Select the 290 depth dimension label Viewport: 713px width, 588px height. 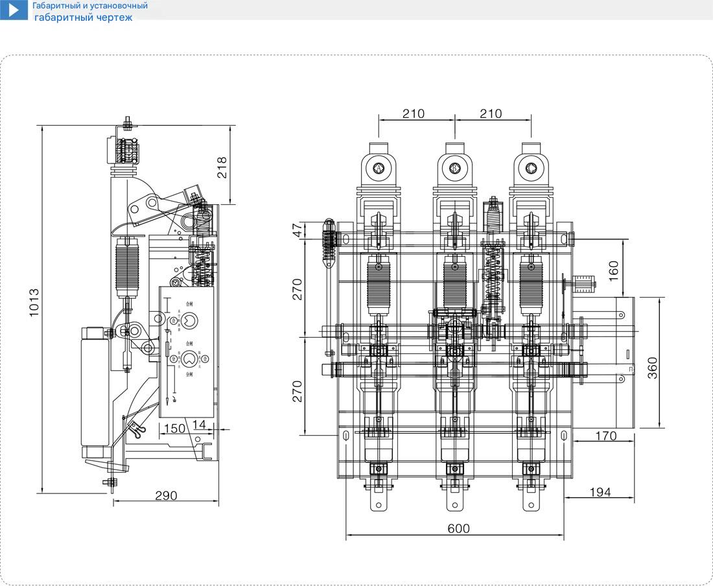tap(166, 495)
